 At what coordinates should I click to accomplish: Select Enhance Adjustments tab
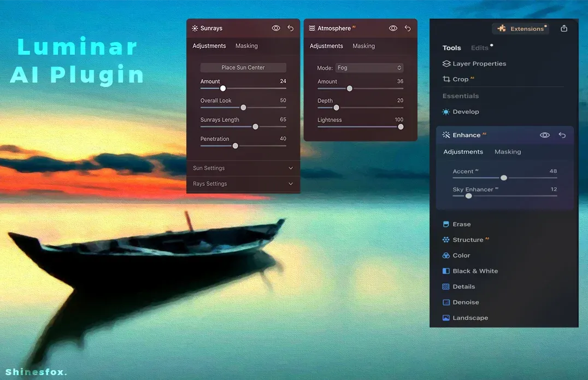pos(463,152)
